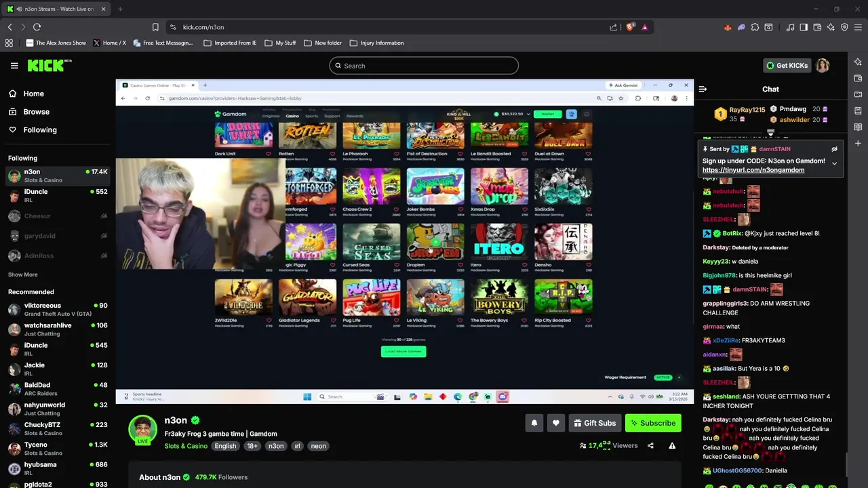The width and height of the screenshot is (868, 488).
Task: Open recommended channel ChuckyBTZ
Action: pos(58,429)
